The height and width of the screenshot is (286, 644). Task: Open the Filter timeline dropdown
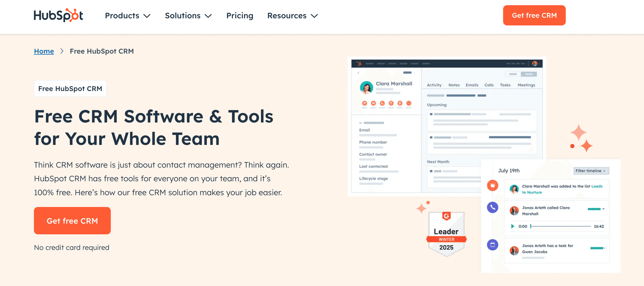tap(591, 171)
